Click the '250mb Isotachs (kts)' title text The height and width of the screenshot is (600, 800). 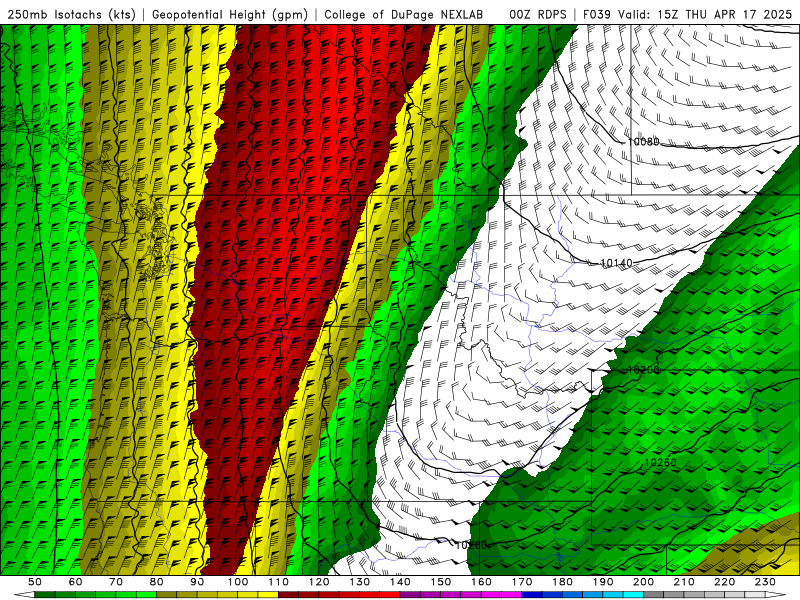click(71, 14)
